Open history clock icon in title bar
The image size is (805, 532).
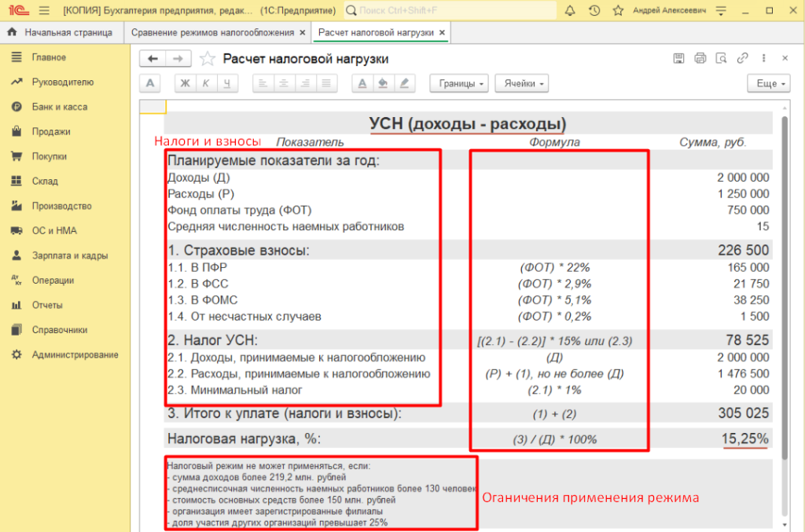pos(594,10)
